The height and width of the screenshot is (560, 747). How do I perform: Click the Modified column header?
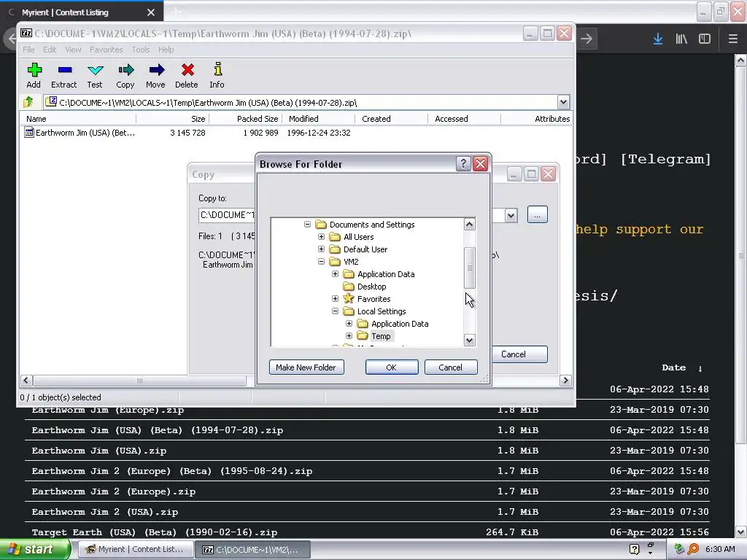pos(319,119)
